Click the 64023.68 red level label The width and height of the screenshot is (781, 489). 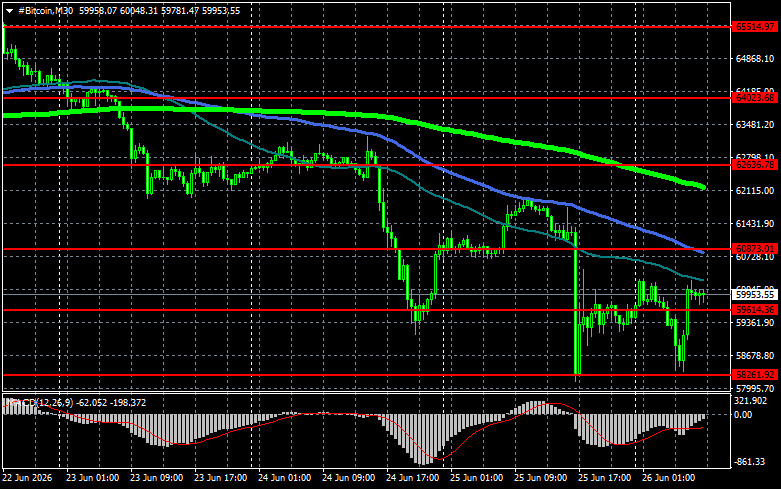755,98
